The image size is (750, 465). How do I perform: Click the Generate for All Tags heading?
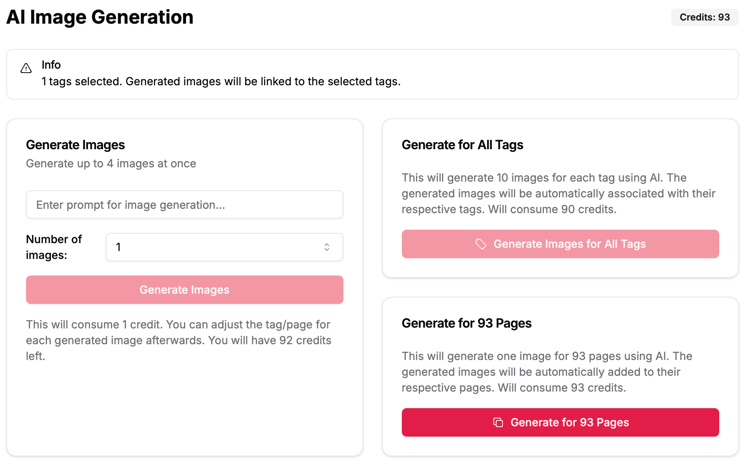pyautogui.click(x=463, y=145)
